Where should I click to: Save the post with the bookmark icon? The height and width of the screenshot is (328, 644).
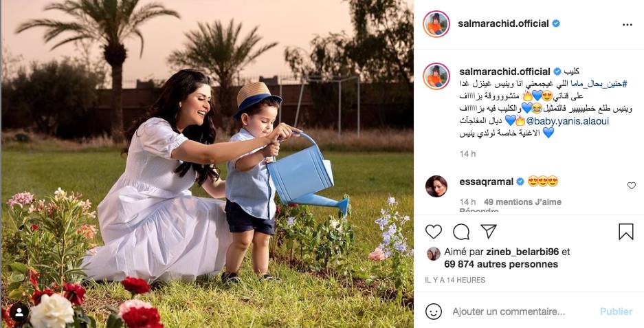[626, 232]
